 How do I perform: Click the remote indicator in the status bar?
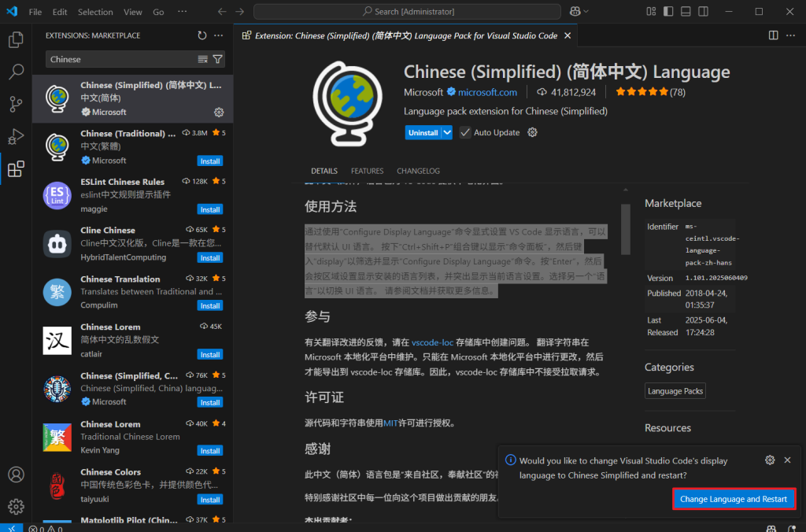pyautogui.click(x=11, y=528)
